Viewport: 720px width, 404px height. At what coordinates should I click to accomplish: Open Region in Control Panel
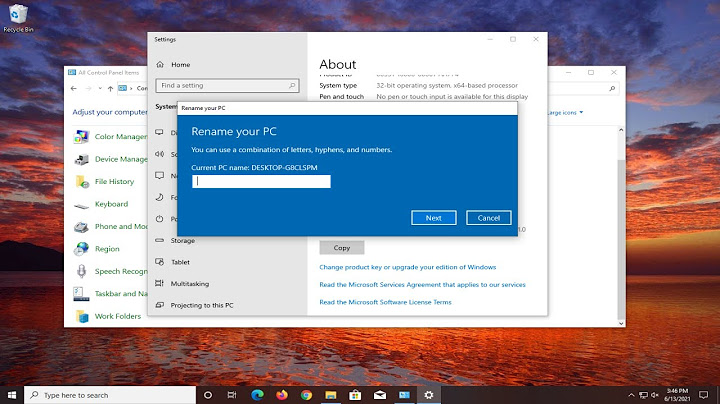(107, 249)
